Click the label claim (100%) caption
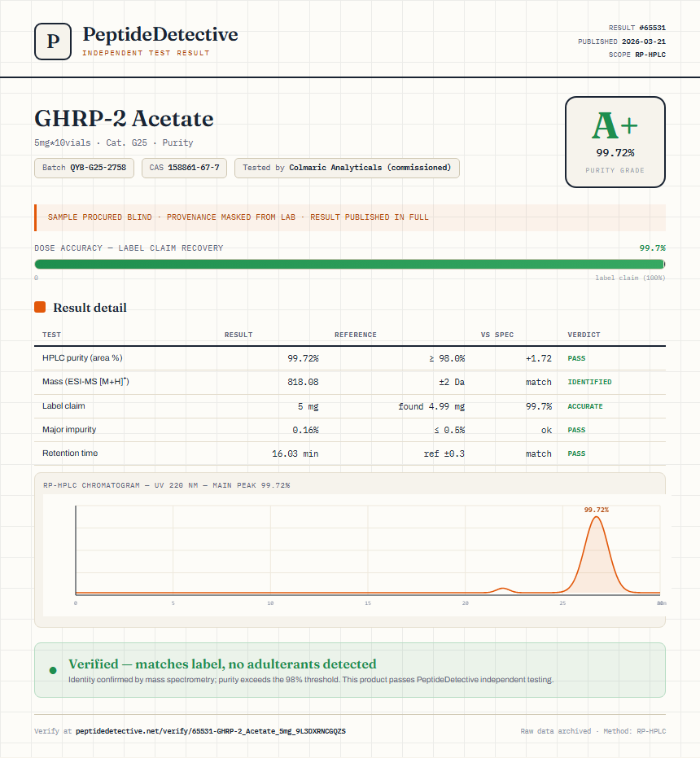The height and width of the screenshot is (758, 700). [630, 278]
